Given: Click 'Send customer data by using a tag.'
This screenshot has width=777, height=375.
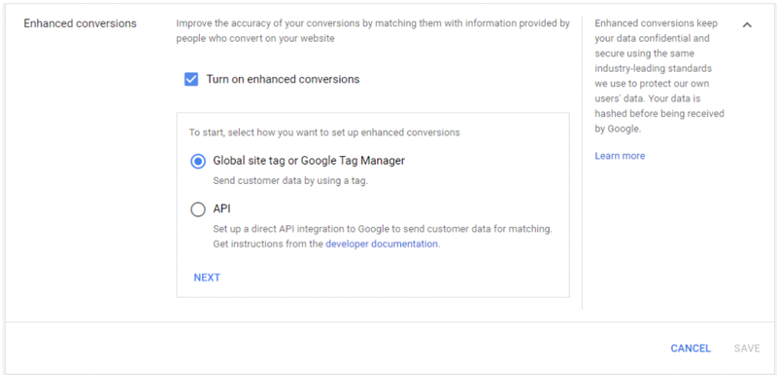Looking at the screenshot, I should [290, 181].
